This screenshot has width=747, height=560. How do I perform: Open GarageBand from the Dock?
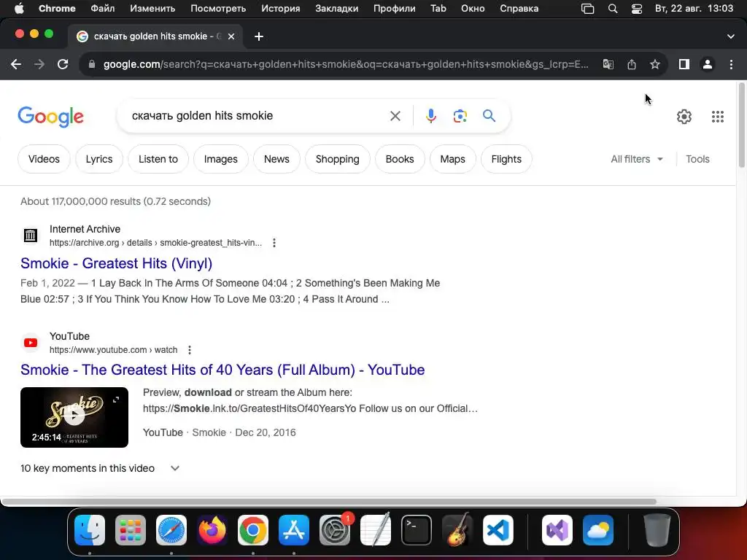(457, 530)
